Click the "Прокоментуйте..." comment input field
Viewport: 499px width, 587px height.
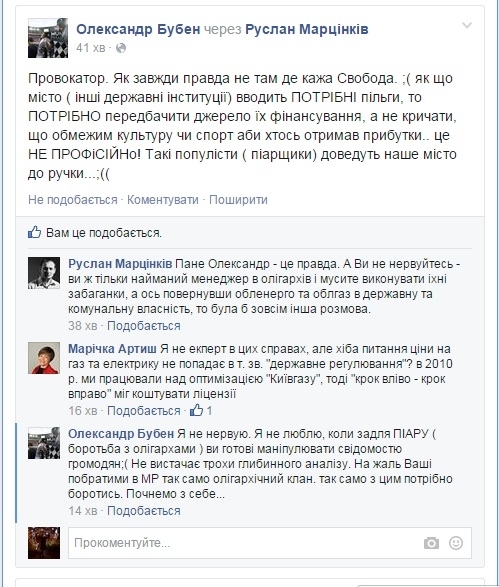[270, 543]
